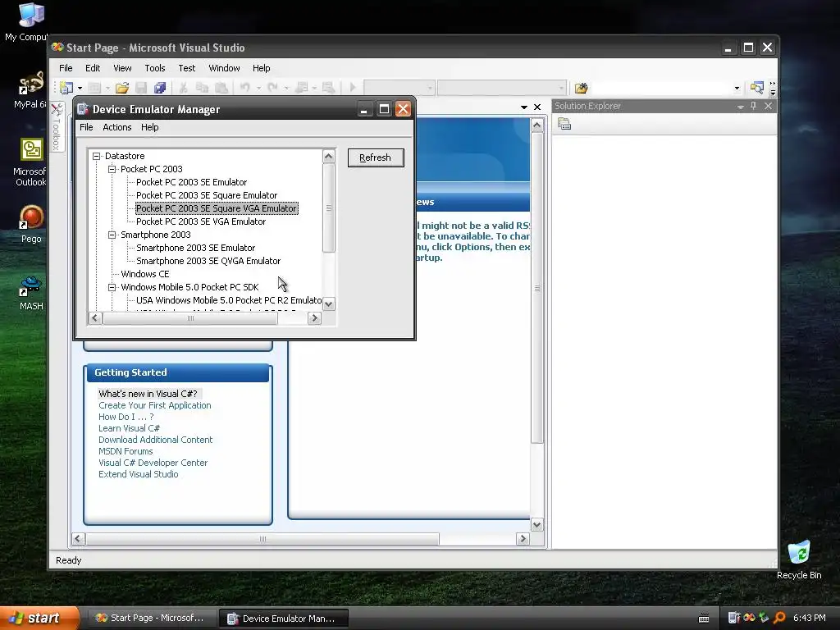Click the Cut scissors icon
The height and width of the screenshot is (630, 840).
click(183, 87)
